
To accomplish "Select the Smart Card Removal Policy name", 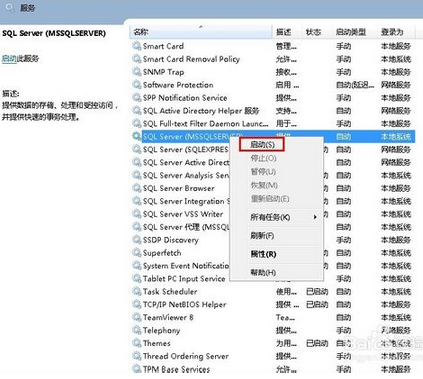I will 191,59.
